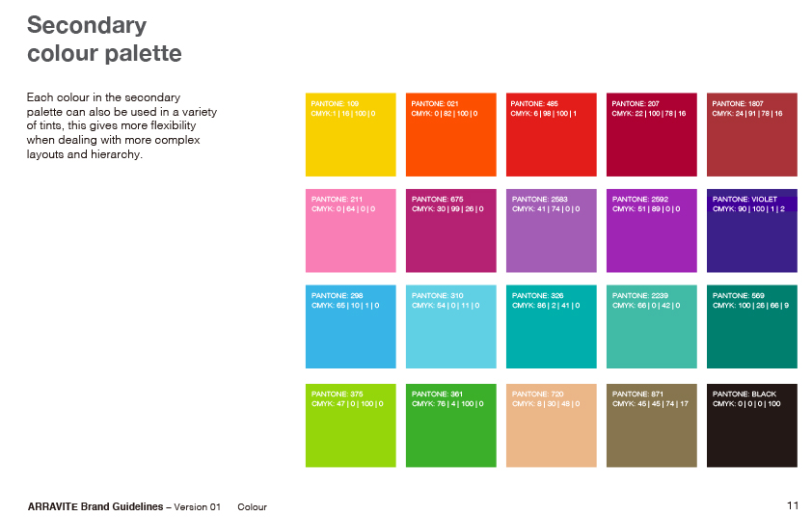Select the pink PANTONE 211 swatch

(350, 231)
